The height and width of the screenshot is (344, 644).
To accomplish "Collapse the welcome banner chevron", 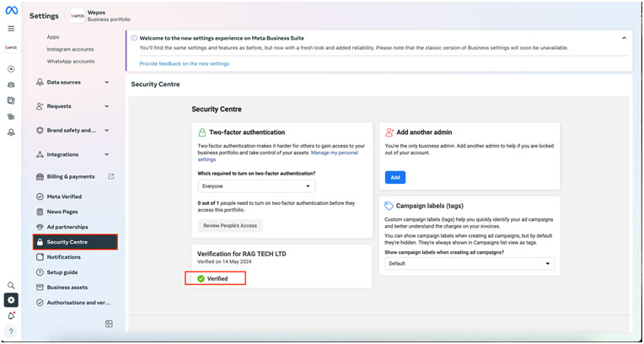I will coord(624,38).
